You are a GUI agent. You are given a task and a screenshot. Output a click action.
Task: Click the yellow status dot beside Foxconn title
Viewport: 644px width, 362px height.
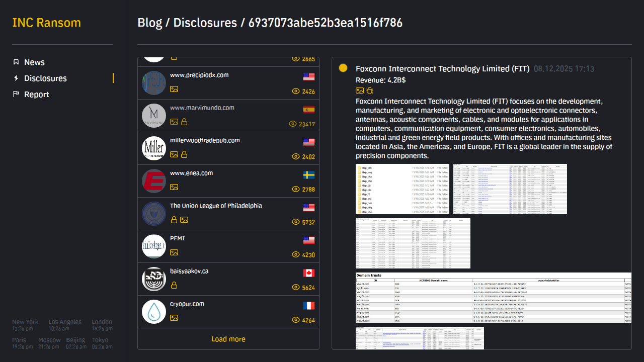pyautogui.click(x=343, y=68)
